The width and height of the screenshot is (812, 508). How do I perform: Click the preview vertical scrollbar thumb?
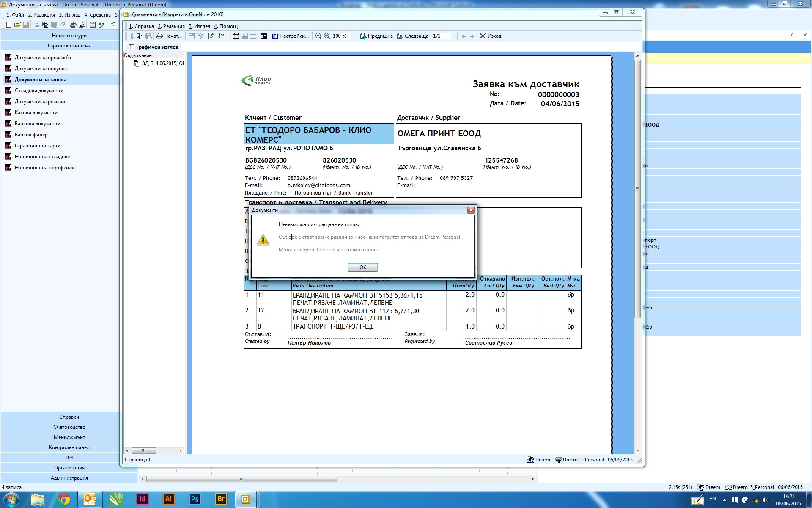tap(638, 189)
